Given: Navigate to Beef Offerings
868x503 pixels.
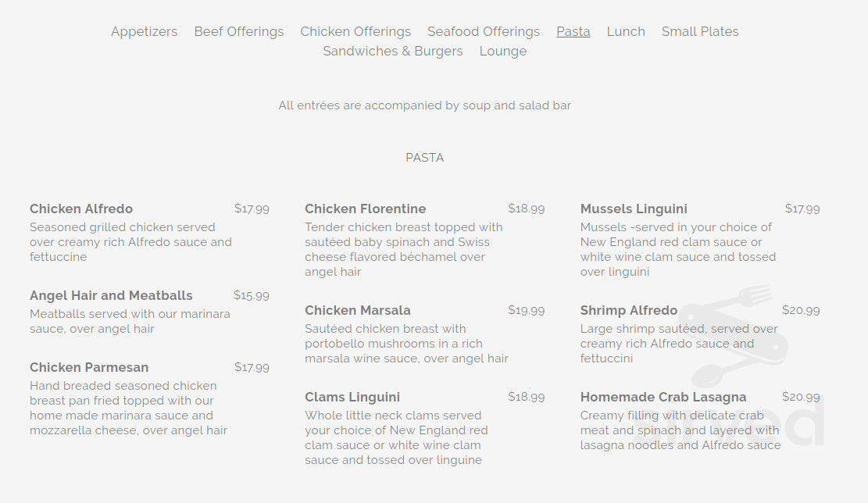Looking at the screenshot, I should click(x=238, y=31).
